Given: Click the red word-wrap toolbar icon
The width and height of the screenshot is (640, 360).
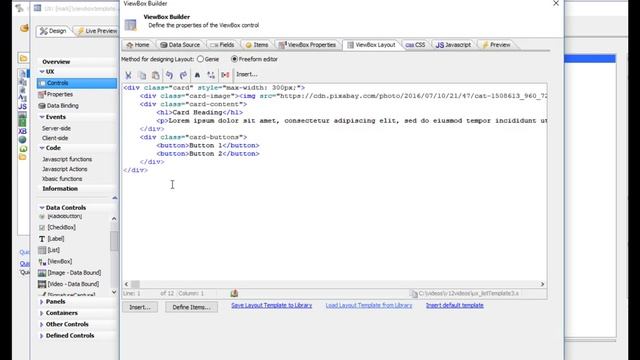Looking at the screenshot, I should click(225, 75).
